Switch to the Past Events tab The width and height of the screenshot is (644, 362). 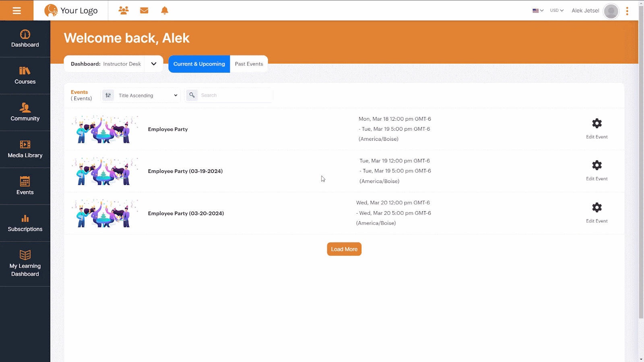(249, 64)
